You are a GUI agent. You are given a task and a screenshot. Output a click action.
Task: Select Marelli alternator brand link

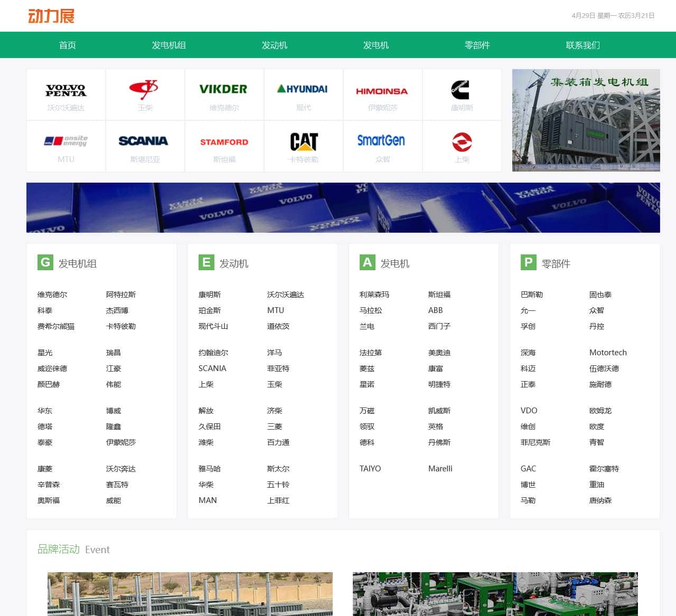pyautogui.click(x=440, y=469)
